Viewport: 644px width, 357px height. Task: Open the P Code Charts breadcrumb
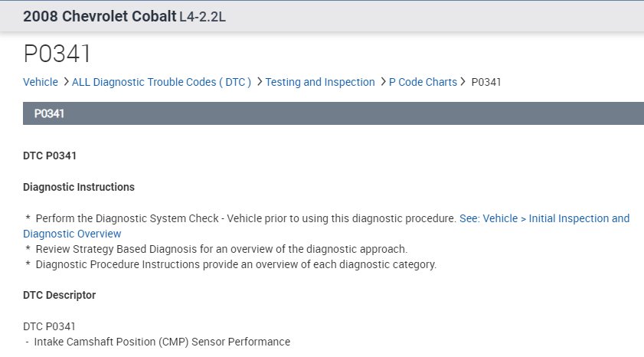423,82
